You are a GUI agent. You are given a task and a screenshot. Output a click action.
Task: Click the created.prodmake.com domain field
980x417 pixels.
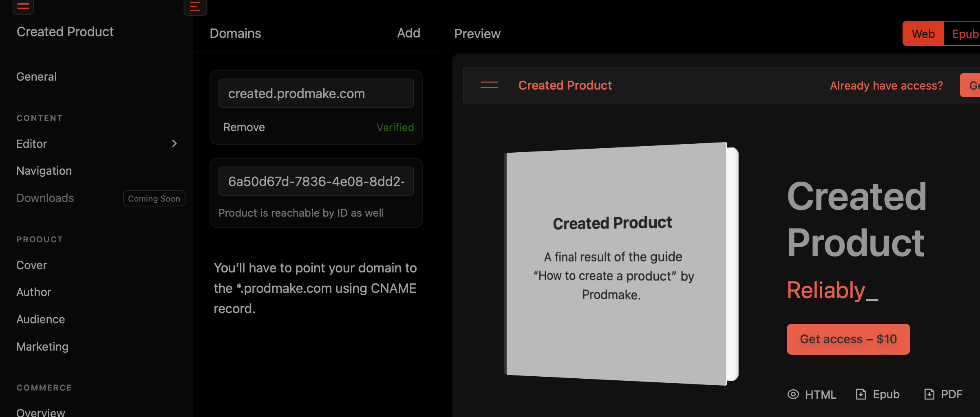click(316, 94)
